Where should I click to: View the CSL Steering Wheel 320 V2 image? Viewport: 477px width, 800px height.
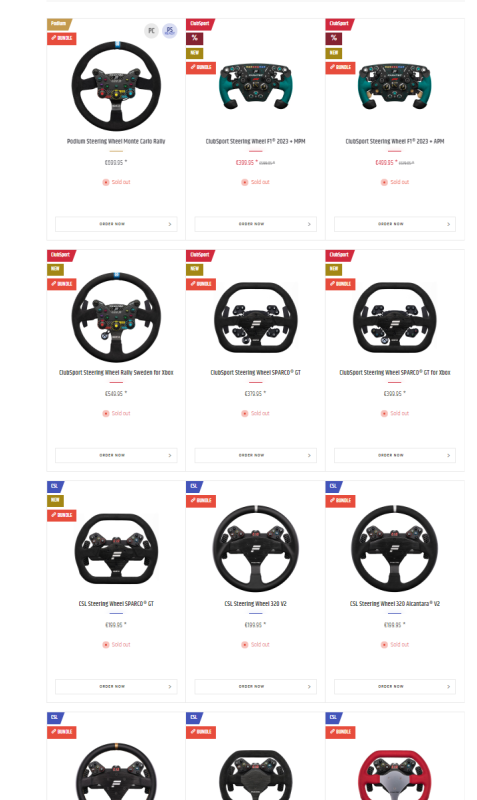(256, 548)
